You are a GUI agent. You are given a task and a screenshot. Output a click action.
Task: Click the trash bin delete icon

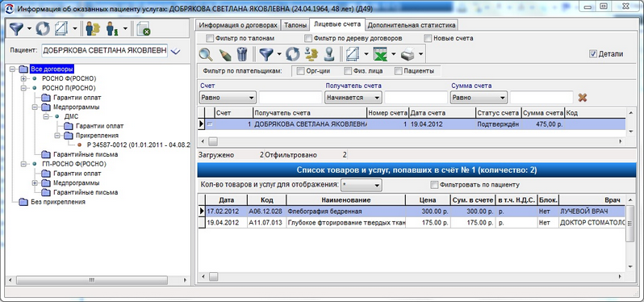[x=242, y=54]
